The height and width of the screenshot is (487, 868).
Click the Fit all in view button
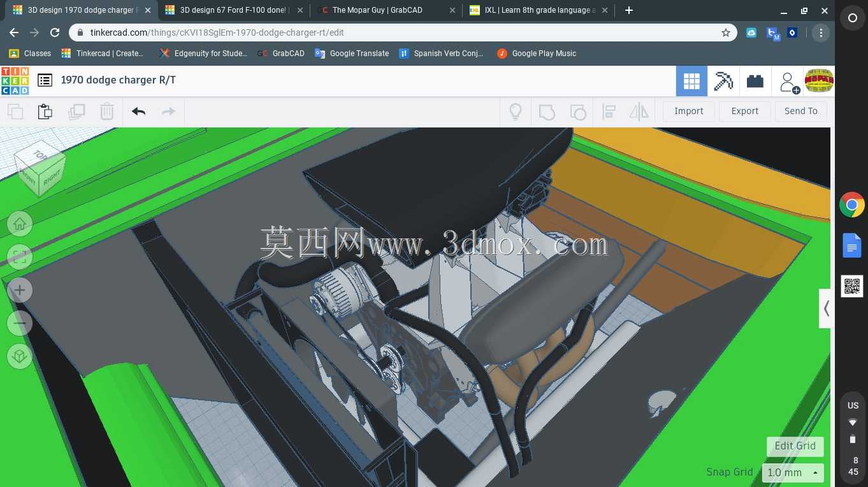point(20,257)
